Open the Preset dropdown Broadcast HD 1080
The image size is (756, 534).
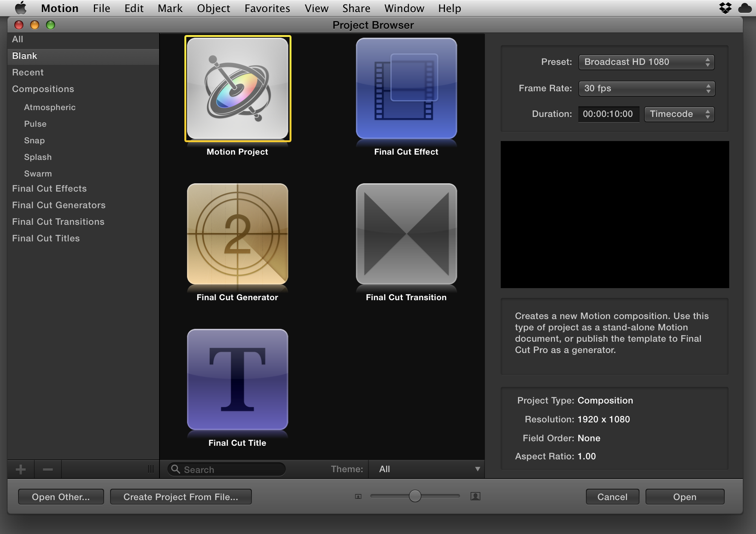point(646,62)
